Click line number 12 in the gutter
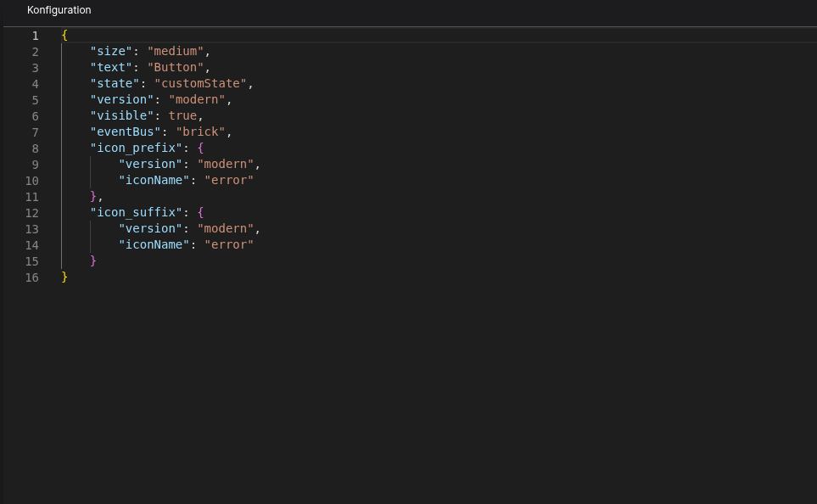This screenshot has width=817, height=504. (32, 213)
